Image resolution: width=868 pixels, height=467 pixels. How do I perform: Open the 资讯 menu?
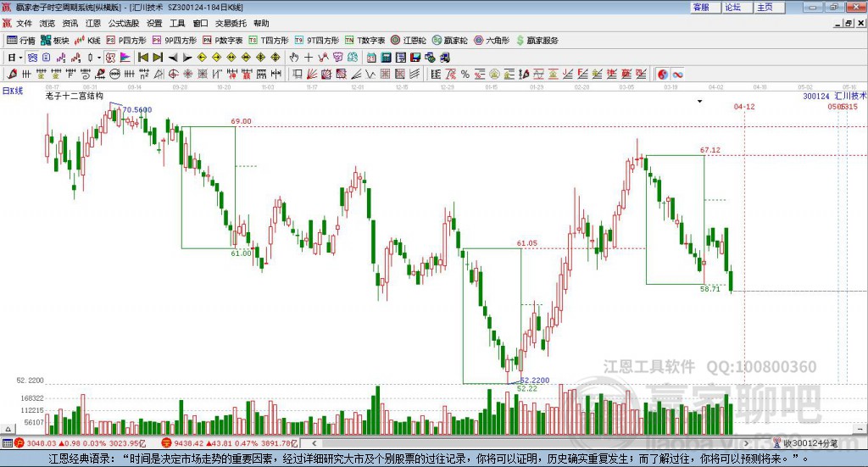coord(70,23)
